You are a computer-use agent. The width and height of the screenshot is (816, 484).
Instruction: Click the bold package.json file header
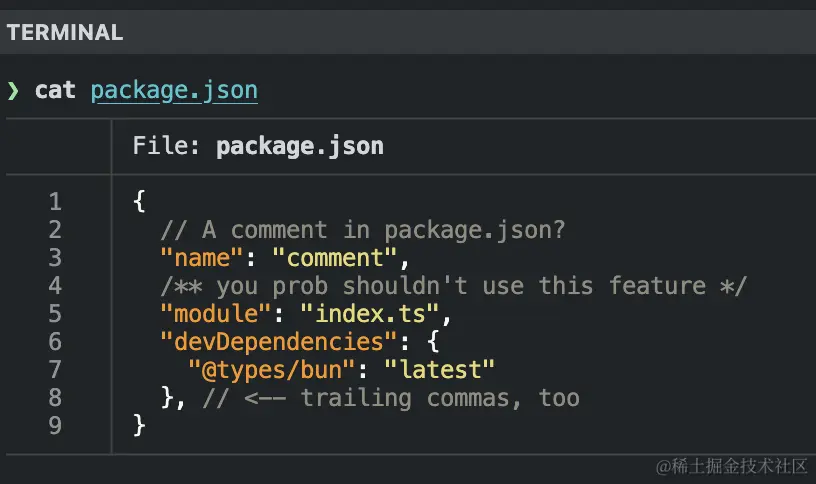pyautogui.click(x=299, y=146)
